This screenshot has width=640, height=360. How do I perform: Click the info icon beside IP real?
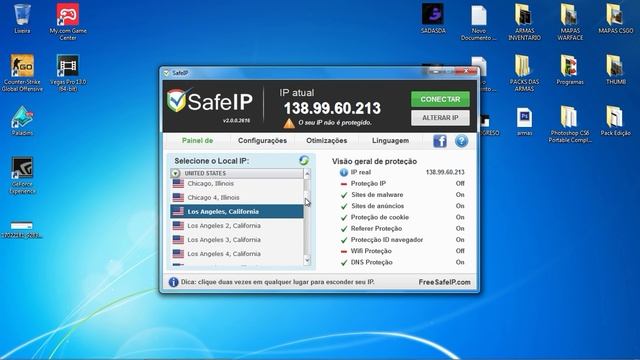tap(344, 172)
